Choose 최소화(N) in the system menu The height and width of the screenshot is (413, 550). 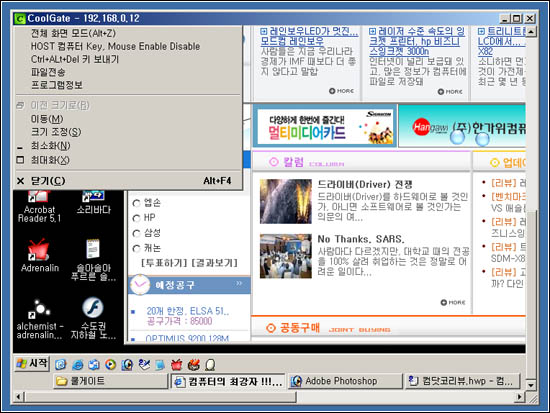pos(128,146)
